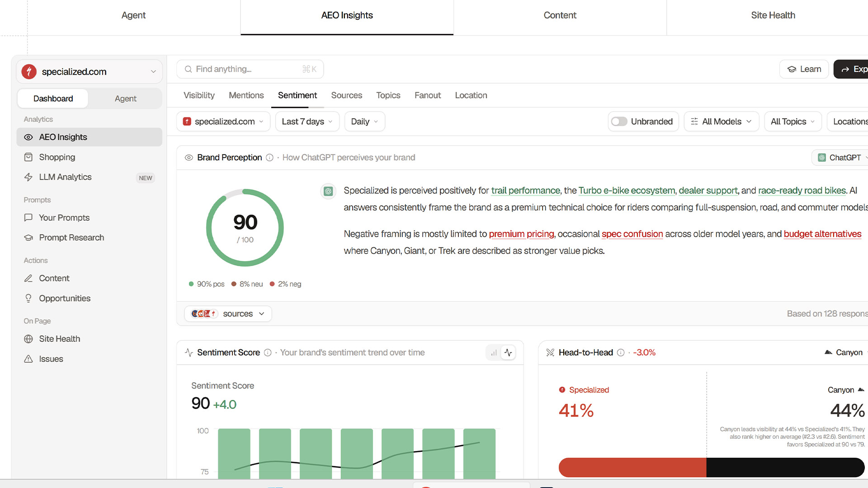Open the All Models dropdown
Viewport: 868px width, 488px height.
coord(722,122)
